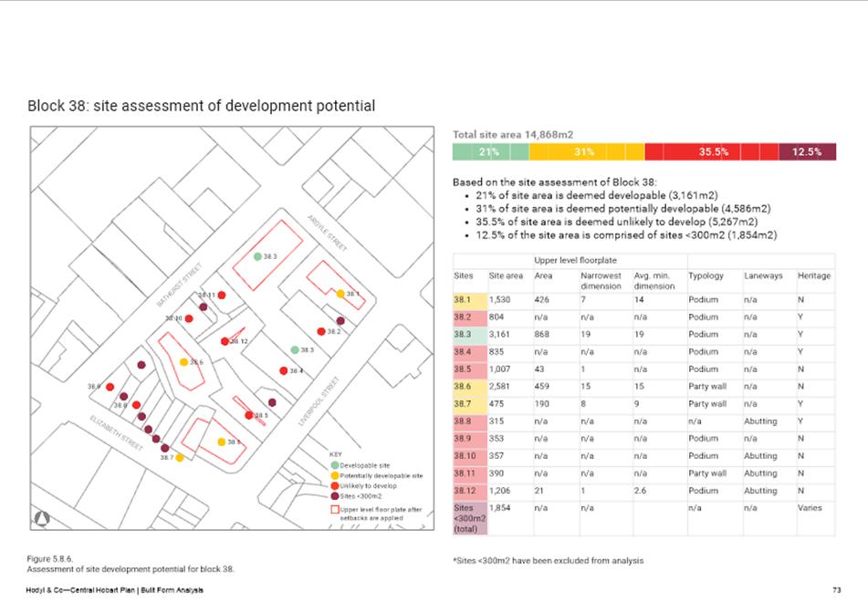This screenshot has width=868, height=613.
Task: Click the bullet about 31% potentially developable
Action: 622,209
